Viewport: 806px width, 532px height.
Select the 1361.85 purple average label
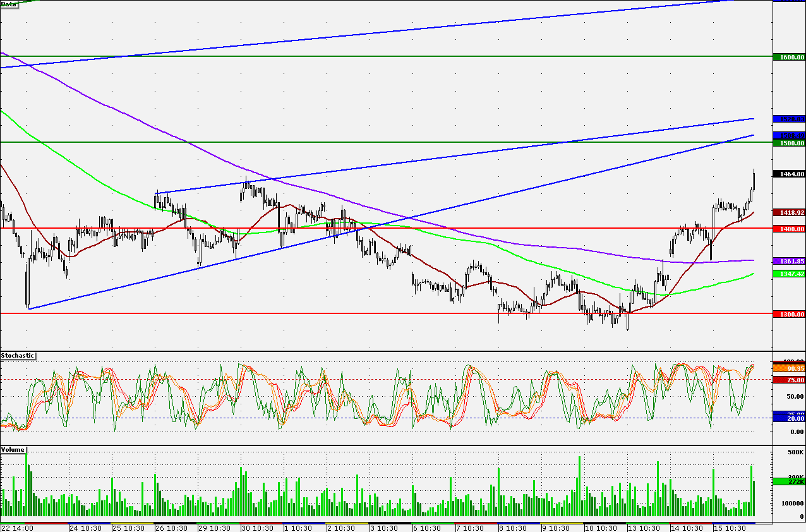[790, 261]
